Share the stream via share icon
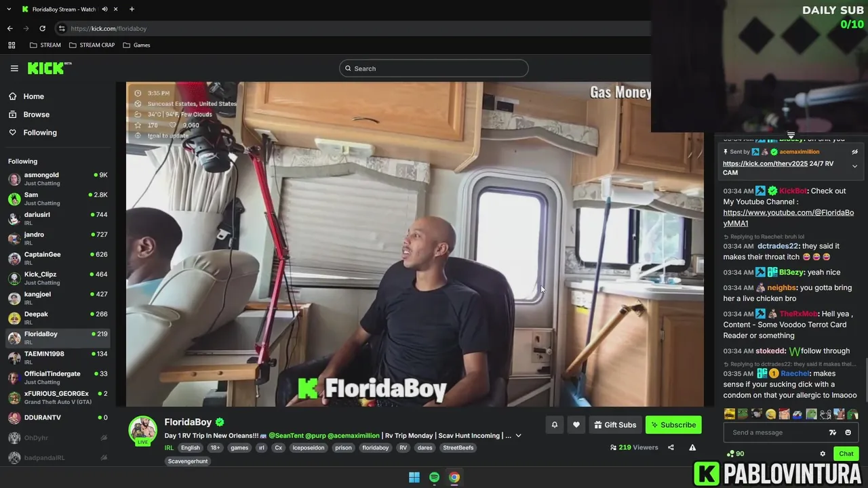This screenshot has width=868, height=488. pyautogui.click(x=671, y=447)
